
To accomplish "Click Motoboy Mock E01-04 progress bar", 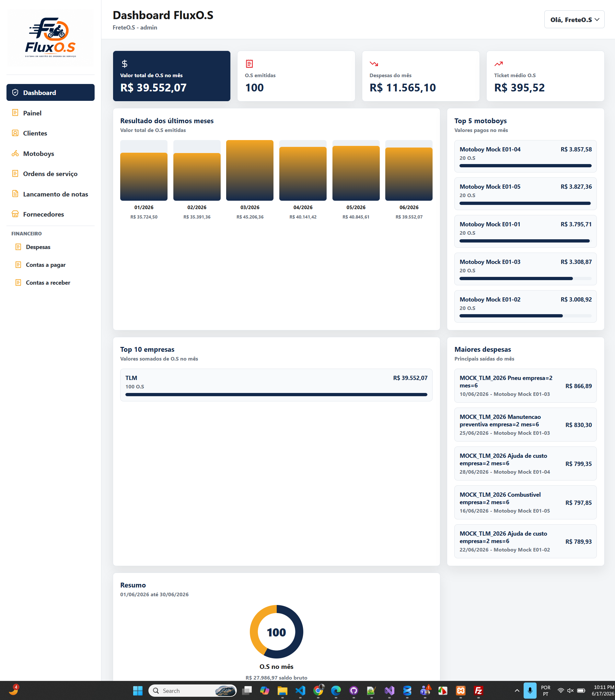I will click(525, 166).
